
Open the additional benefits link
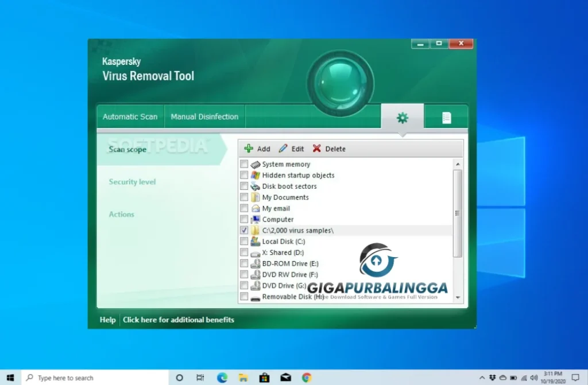coord(178,320)
